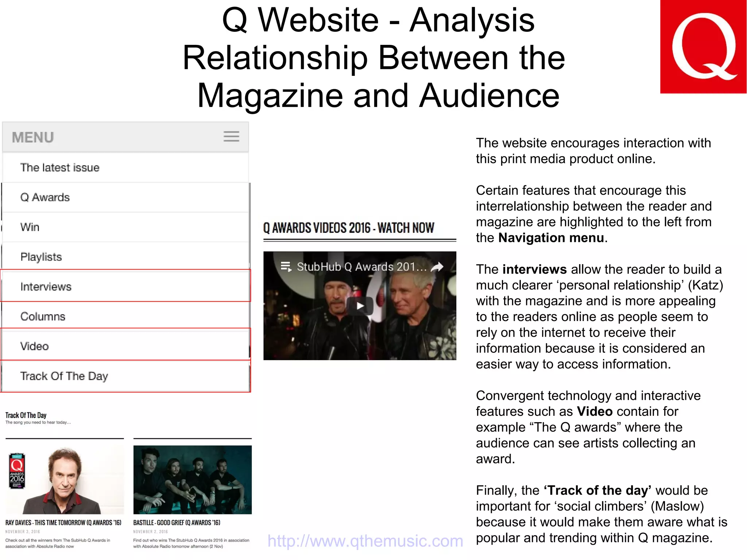Click the Track Of The Day section heading
This screenshot has width=747, height=560.
click(x=26, y=415)
